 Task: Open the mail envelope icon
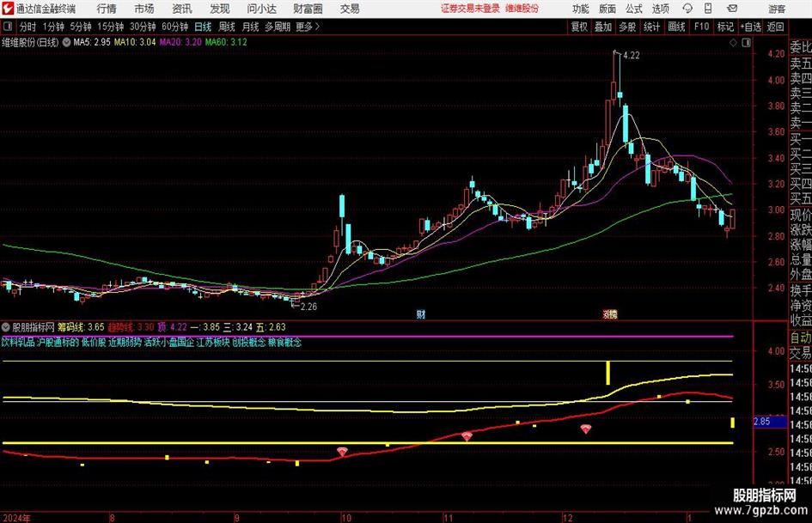pos(732,9)
